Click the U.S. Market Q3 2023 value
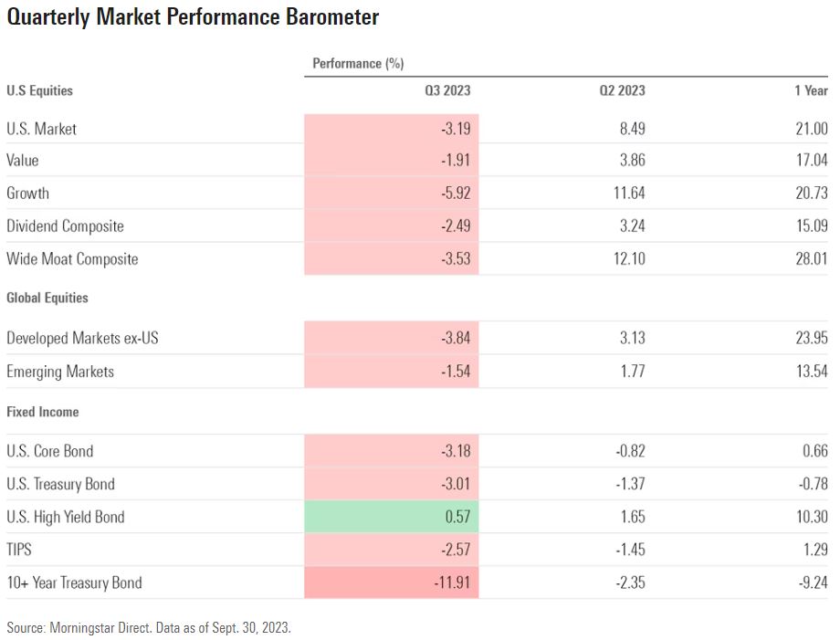The width and height of the screenshot is (840, 640). pos(454,129)
